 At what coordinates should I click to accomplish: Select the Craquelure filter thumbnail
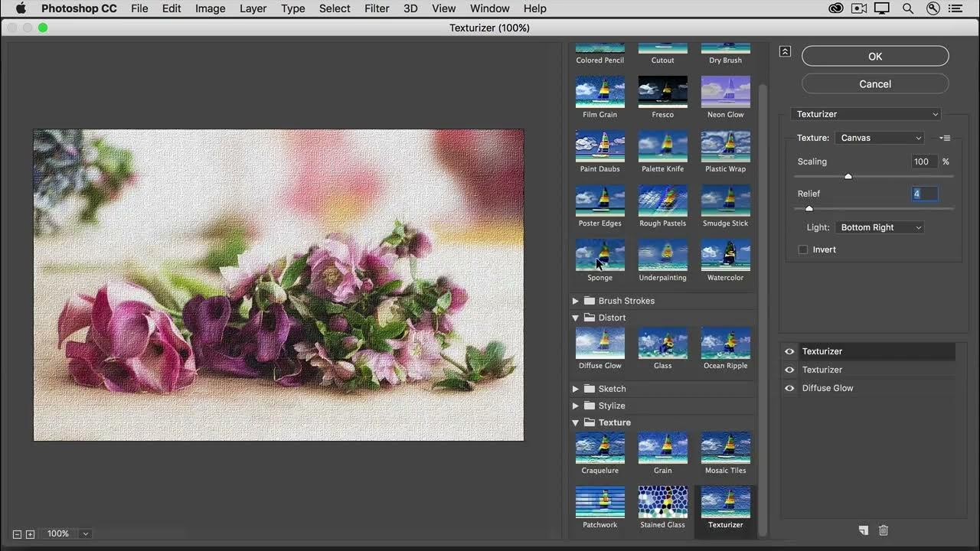coord(599,448)
